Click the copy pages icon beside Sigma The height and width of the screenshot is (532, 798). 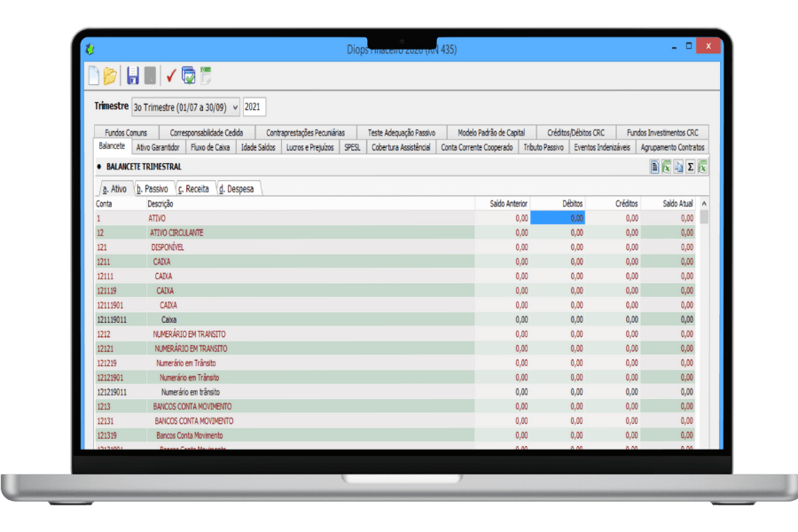point(678,167)
